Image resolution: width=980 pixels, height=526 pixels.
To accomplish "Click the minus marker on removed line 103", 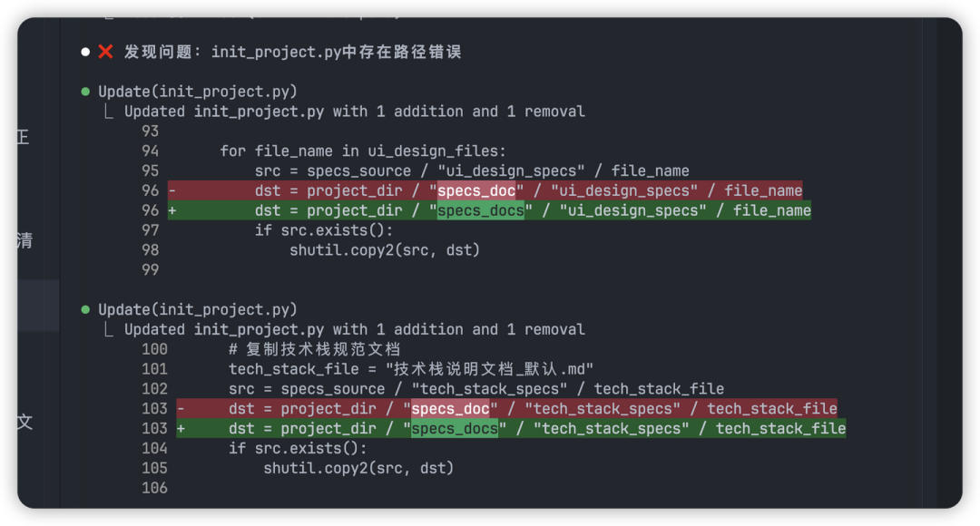I will (x=181, y=408).
